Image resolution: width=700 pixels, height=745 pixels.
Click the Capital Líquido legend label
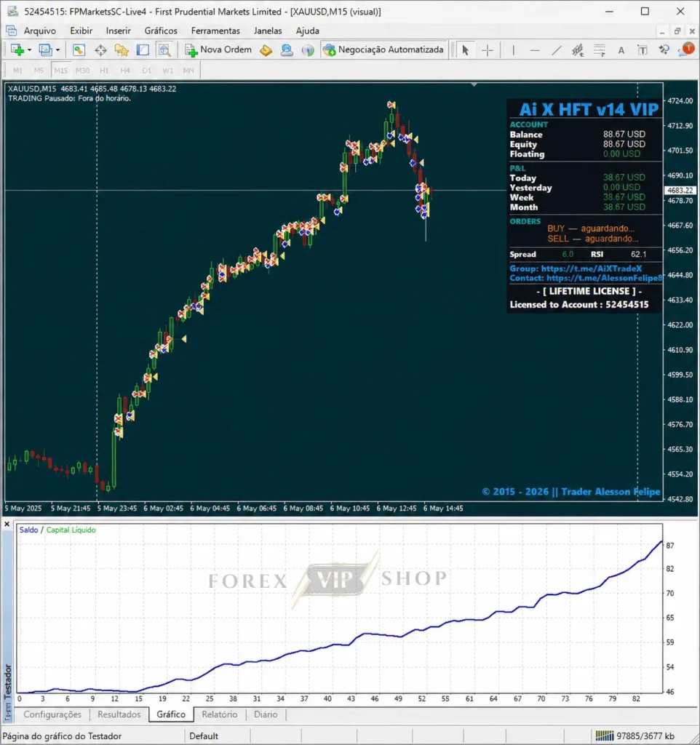click(71, 530)
